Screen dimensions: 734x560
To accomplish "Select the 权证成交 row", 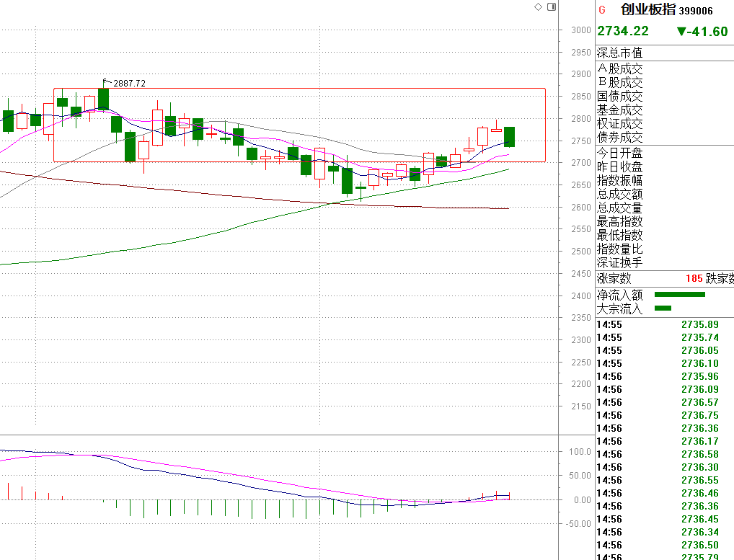I will (665, 123).
